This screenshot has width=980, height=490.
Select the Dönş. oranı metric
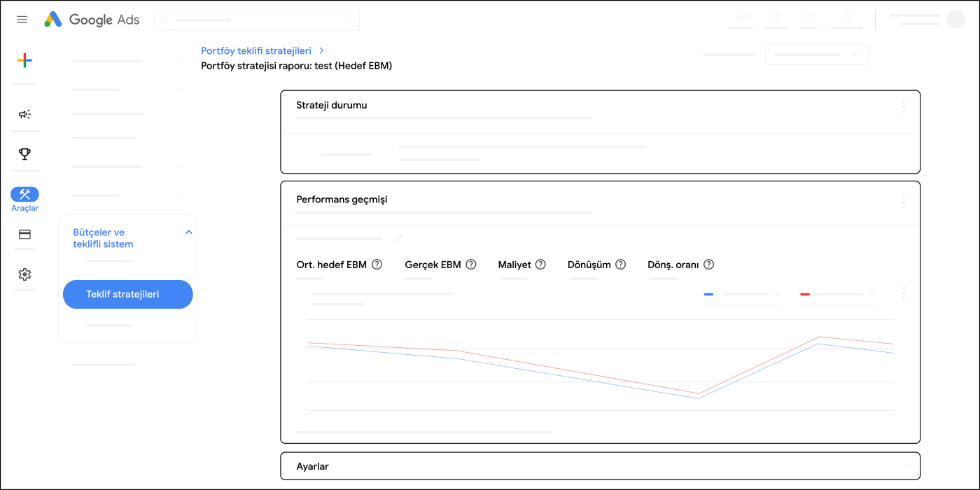pos(673,265)
